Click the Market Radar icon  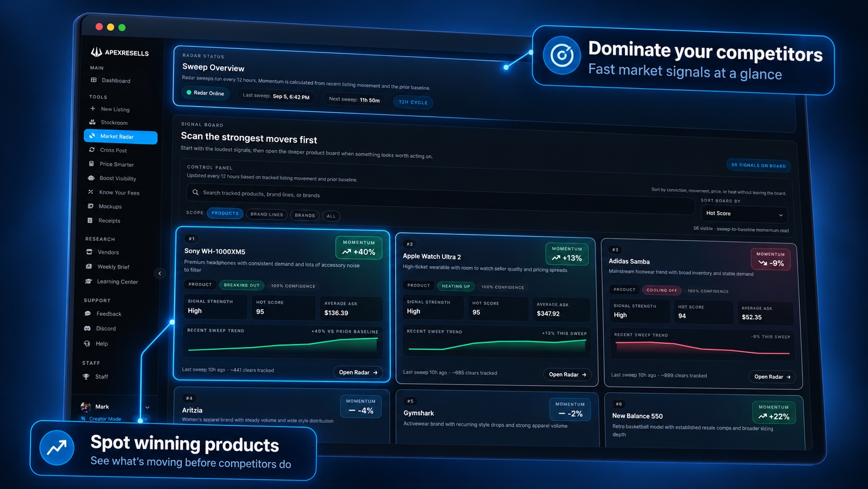click(x=92, y=136)
